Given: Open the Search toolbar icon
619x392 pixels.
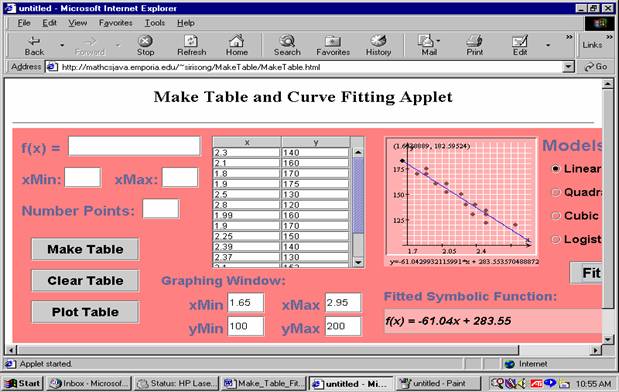Looking at the screenshot, I should (x=287, y=41).
